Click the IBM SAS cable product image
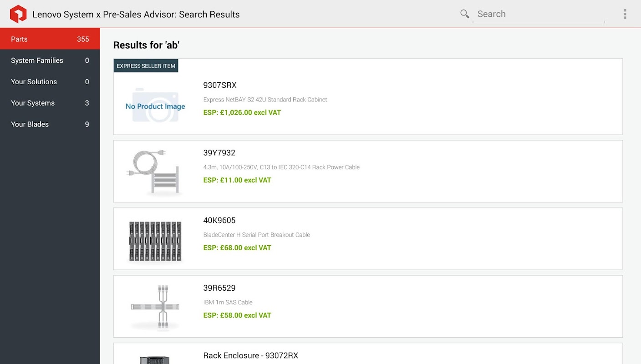This screenshot has width=641, height=364. (x=155, y=307)
